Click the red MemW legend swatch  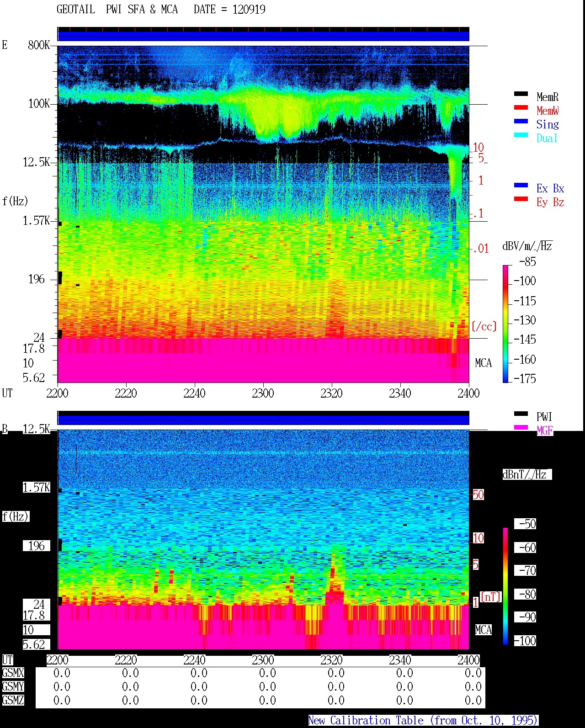(521, 108)
